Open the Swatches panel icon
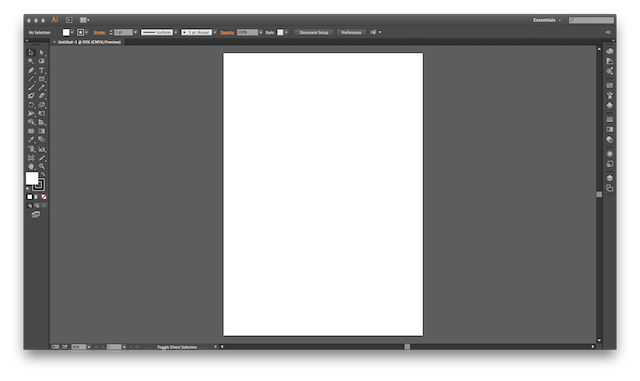Viewport: 640px width, 381px height. 610,85
